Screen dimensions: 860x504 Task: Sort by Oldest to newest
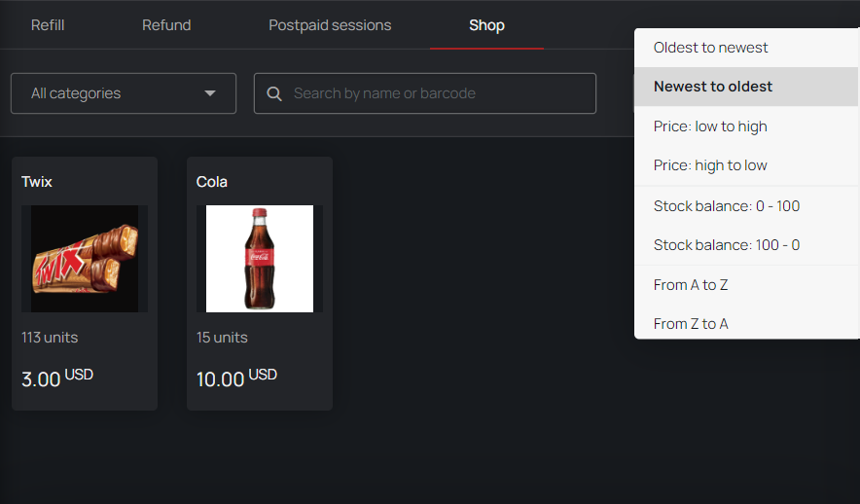coord(746,48)
